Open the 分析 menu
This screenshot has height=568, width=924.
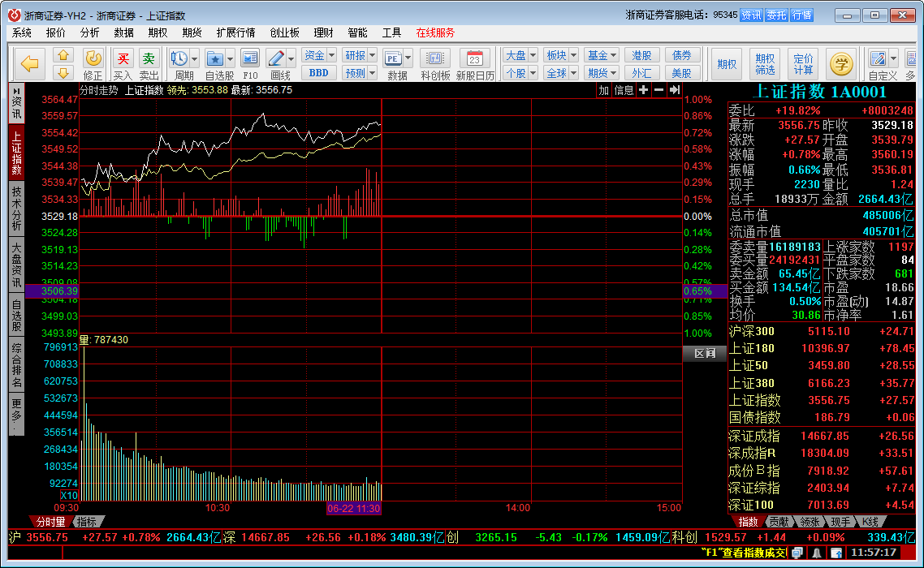90,33
